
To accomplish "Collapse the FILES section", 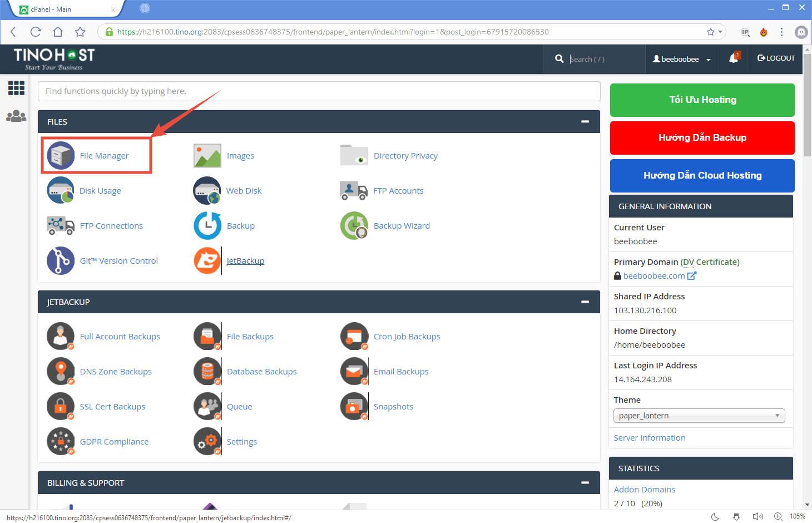I will (585, 121).
